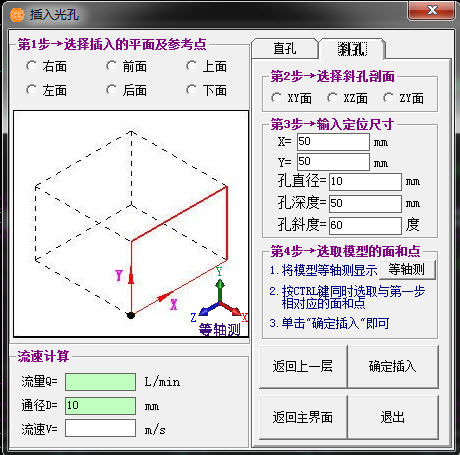
Task: Select the 右面 radio button
Action: coord(46,66)
